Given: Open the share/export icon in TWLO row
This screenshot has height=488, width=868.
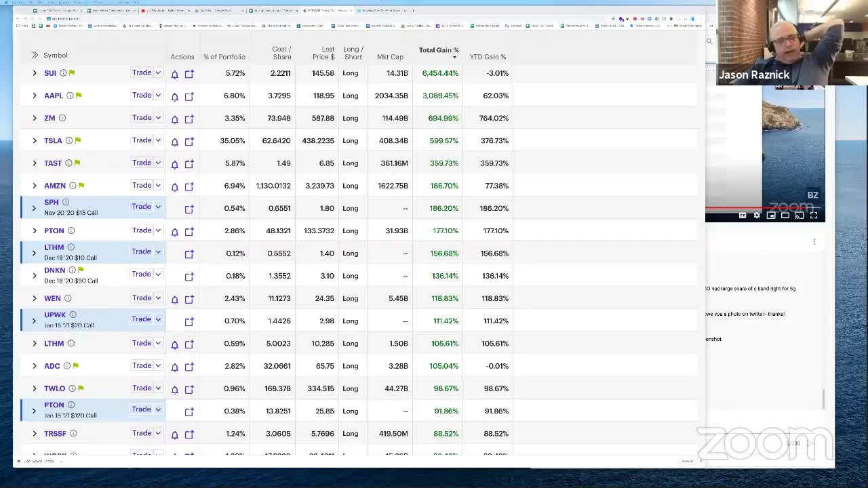Looking at the screenshot, I should pyautogui.click(x=189, y=389).
